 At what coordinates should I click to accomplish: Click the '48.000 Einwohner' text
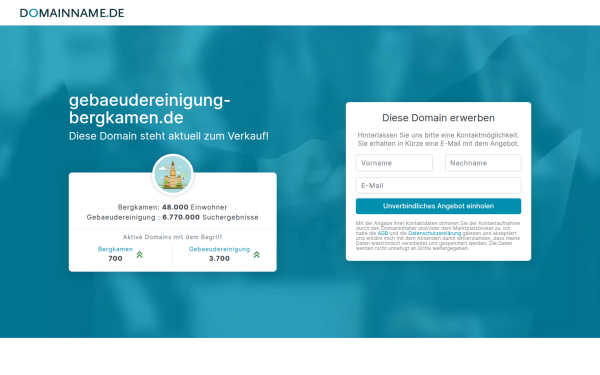[194, 207]
